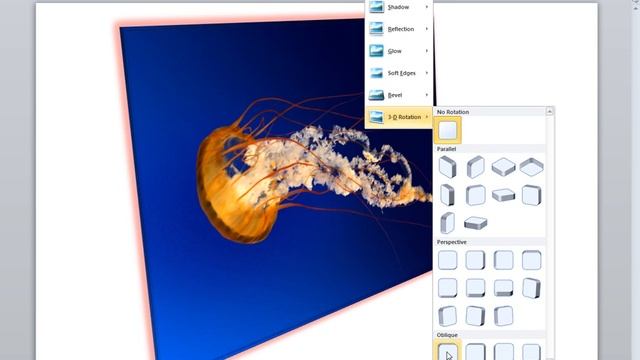The height and width of the screenshot is (360, 640).
Task: Apply Perspective Front rotation preset
Action: (x=448, y=260)
